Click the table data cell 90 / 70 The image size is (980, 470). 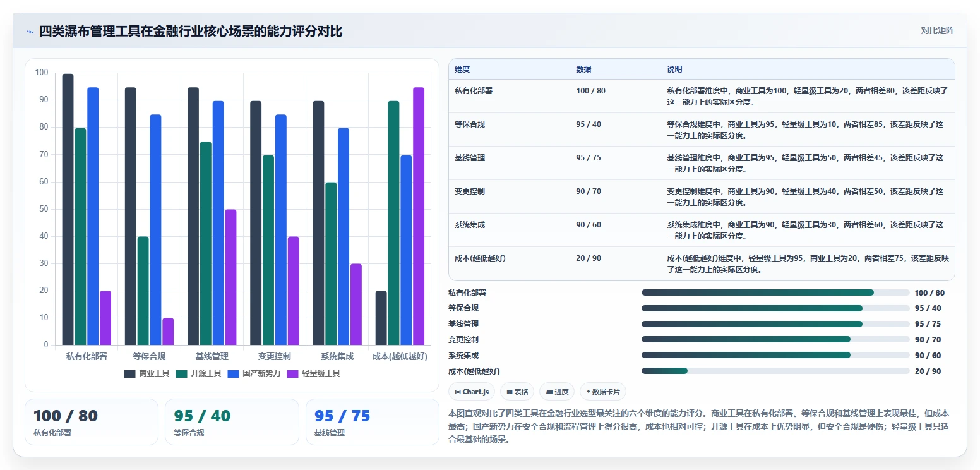(x=589, y=191)
